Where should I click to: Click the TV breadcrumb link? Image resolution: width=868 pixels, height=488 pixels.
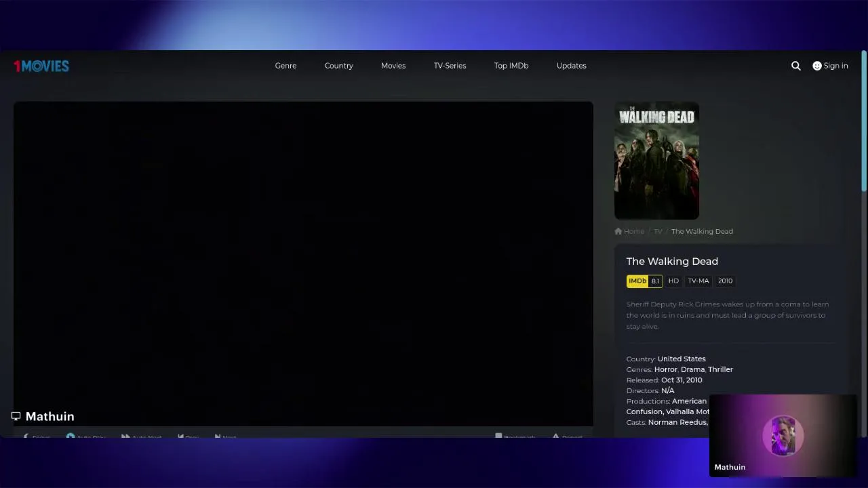tap(658, 231)
